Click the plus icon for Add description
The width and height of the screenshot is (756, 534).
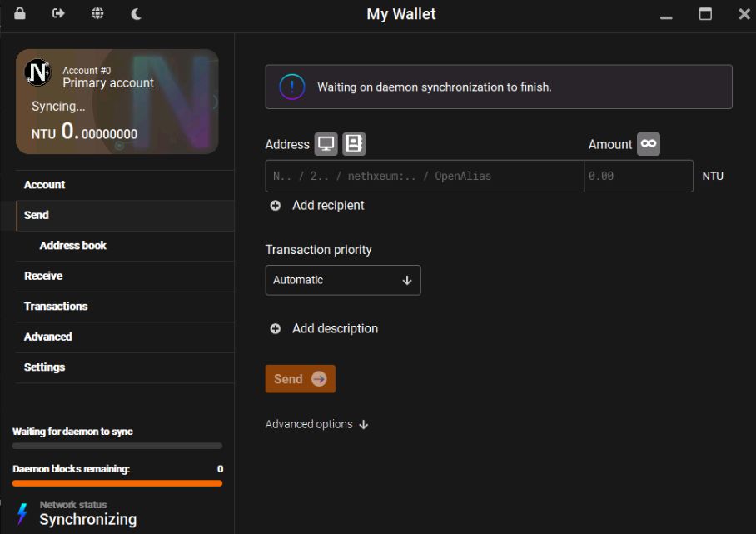point(276,328)
